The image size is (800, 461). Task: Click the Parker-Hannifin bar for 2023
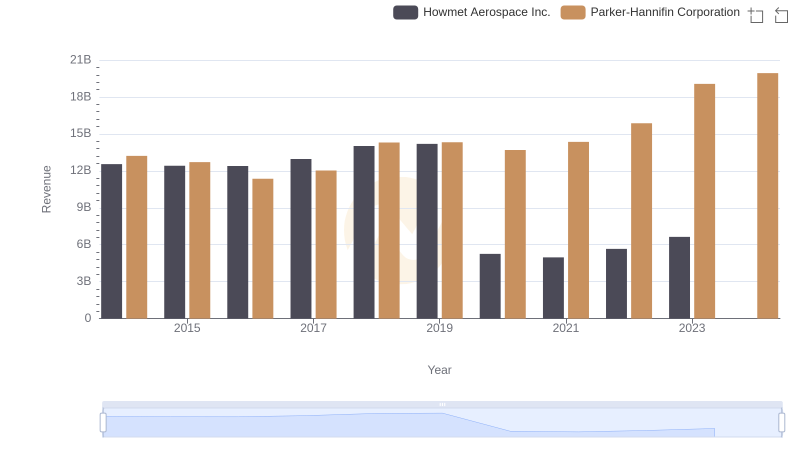click(x=705, y=201)
